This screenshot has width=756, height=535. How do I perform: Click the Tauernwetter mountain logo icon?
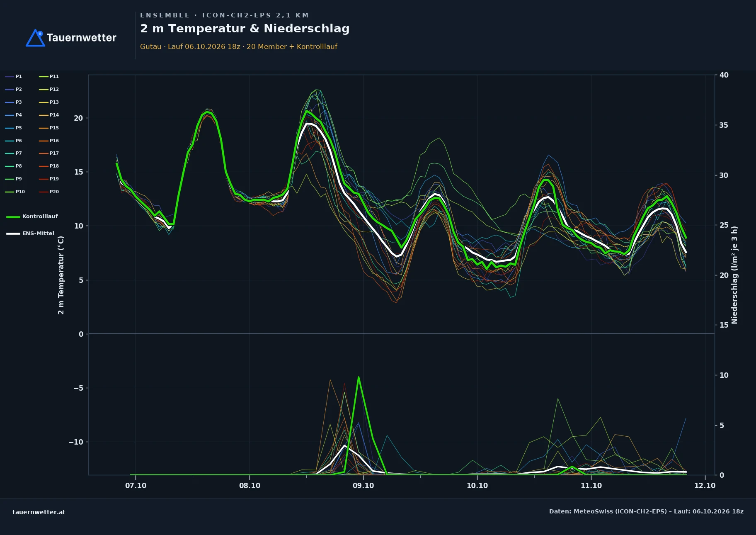[35, 38]
